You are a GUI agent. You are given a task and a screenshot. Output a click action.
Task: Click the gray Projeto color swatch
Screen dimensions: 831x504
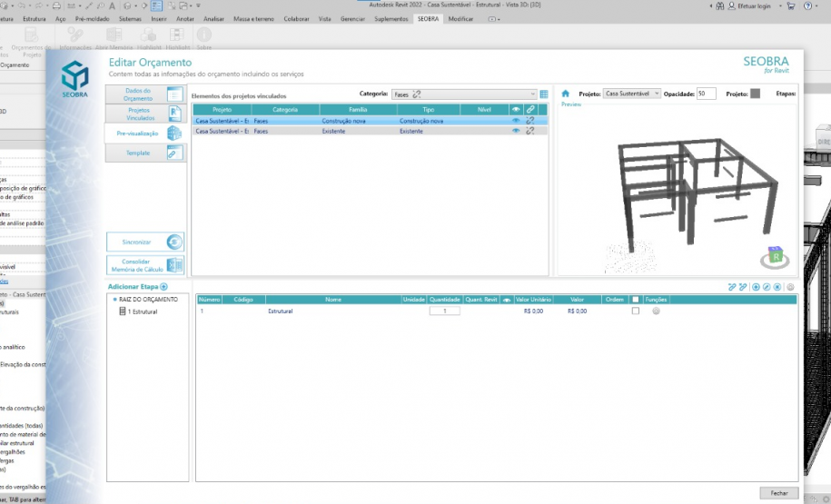[756, 94]
